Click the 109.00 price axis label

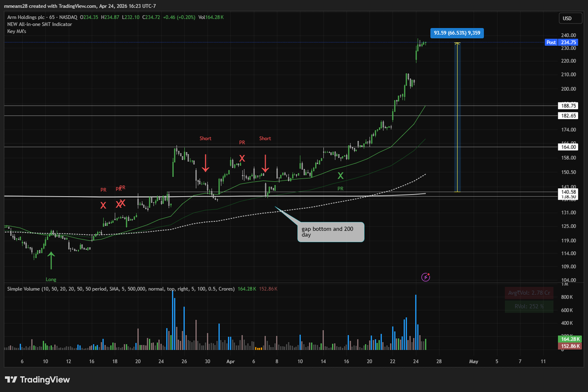(568, 266)
